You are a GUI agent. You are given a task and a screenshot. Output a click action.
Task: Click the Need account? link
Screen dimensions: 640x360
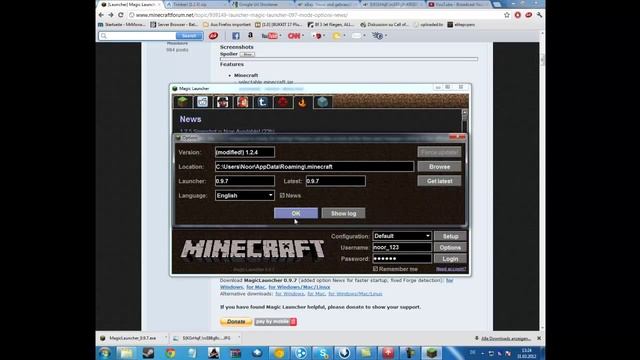tap(451, 269)
